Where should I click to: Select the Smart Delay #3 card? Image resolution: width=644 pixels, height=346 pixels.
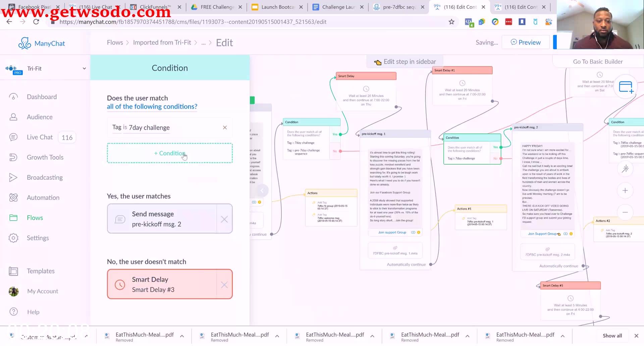162,285
